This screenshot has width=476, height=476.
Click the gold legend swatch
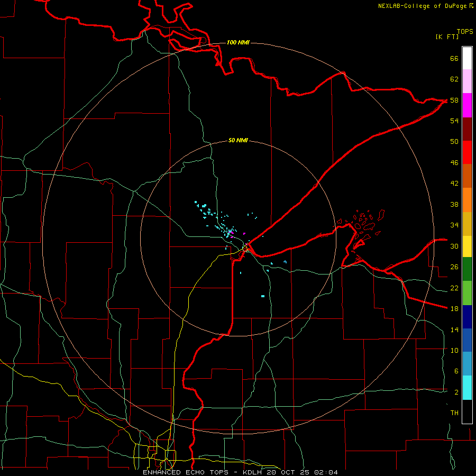click(467, 224)
